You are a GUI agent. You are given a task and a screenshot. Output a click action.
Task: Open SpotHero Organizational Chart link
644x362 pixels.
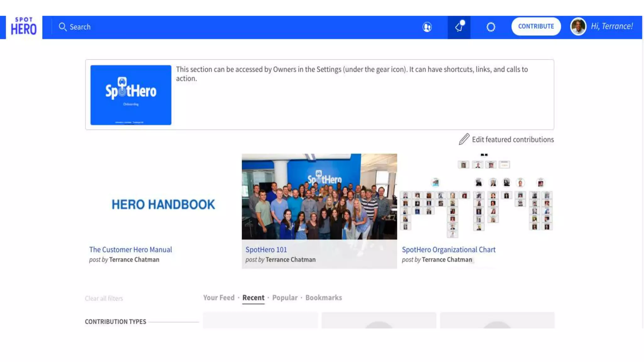pyautogui.click(x=448, y=250)
